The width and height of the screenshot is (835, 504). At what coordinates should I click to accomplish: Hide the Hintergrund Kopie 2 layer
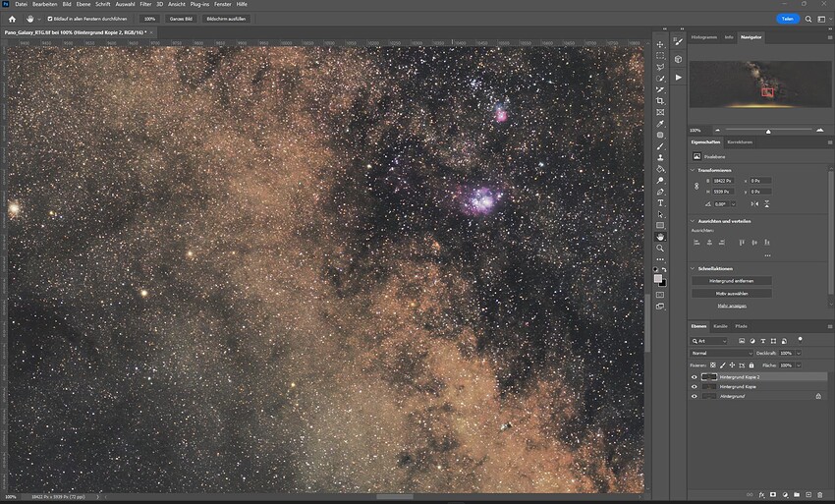coord(694,376)
